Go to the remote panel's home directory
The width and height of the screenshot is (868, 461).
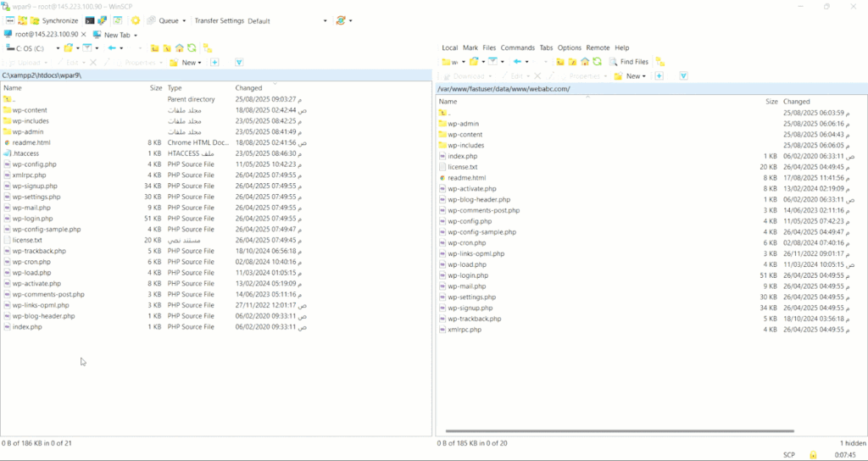point(585,62)
